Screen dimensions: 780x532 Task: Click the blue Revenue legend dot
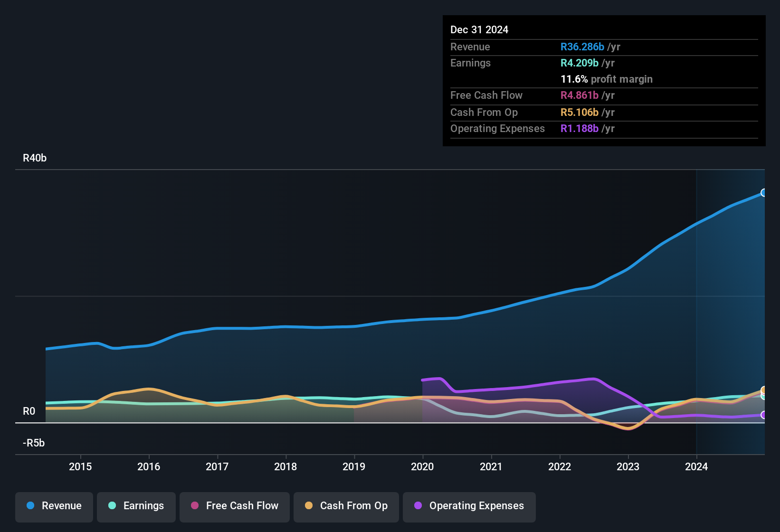[x=30, y=506]
